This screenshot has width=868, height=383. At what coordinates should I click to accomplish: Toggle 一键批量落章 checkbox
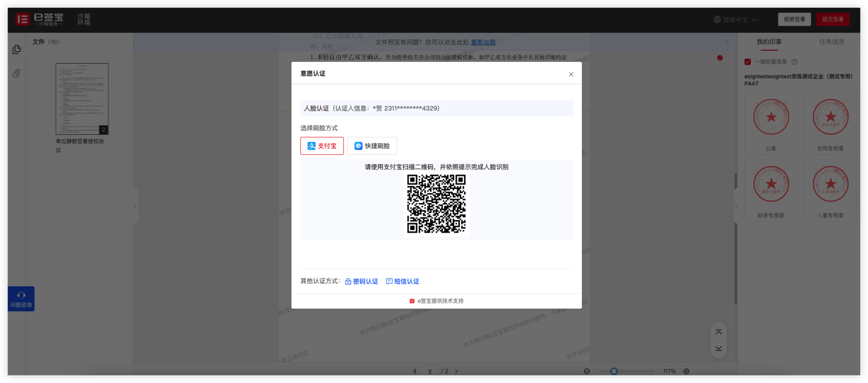[x=747, y=62]
